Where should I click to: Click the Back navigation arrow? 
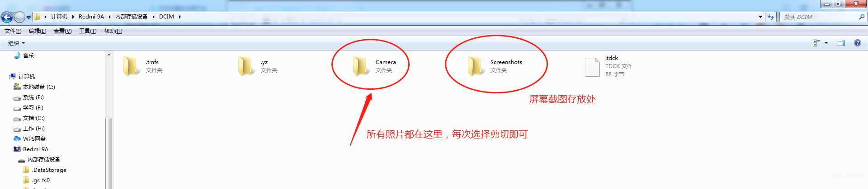tap(7, 17)
